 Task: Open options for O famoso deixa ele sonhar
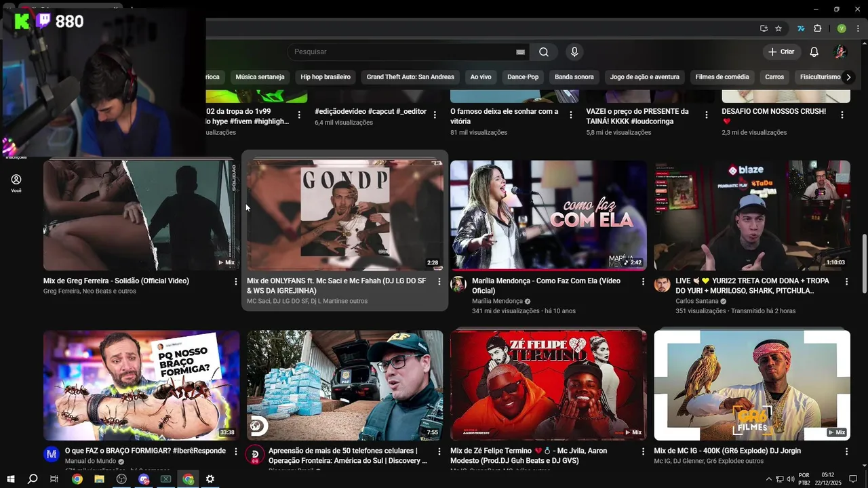571,115
